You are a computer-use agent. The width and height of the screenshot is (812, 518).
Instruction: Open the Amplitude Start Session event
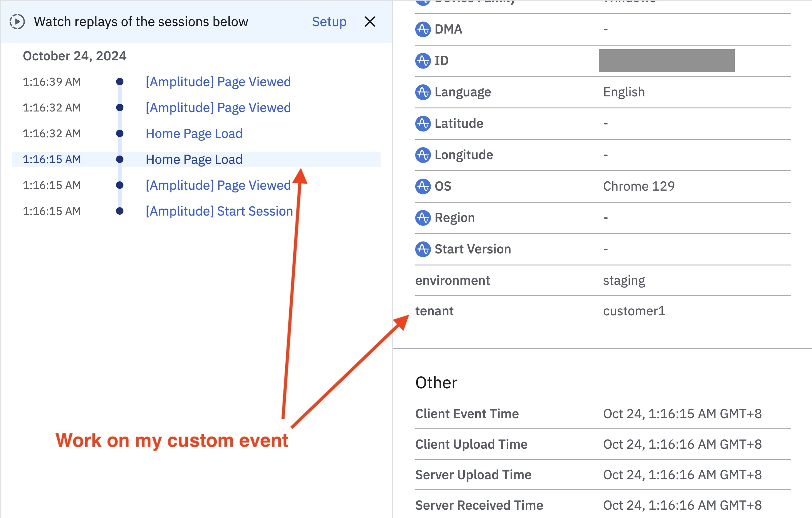(219, 211)
